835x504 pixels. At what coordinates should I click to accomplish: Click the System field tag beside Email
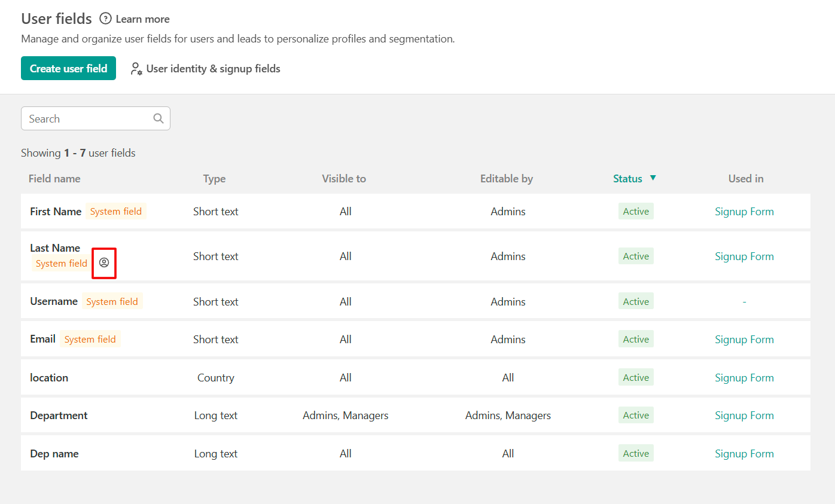tap(90, 340)
